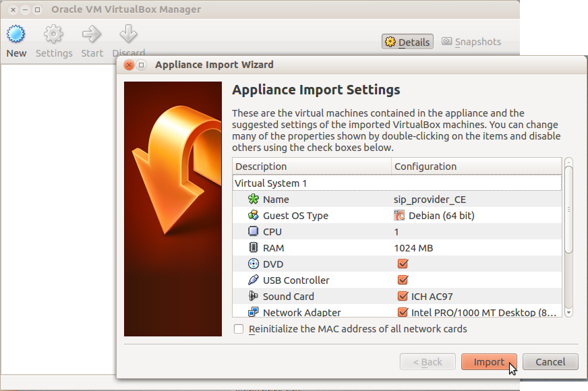Click the New virtual machine icon
Screen dimensions: 588x391
point(16,34)
